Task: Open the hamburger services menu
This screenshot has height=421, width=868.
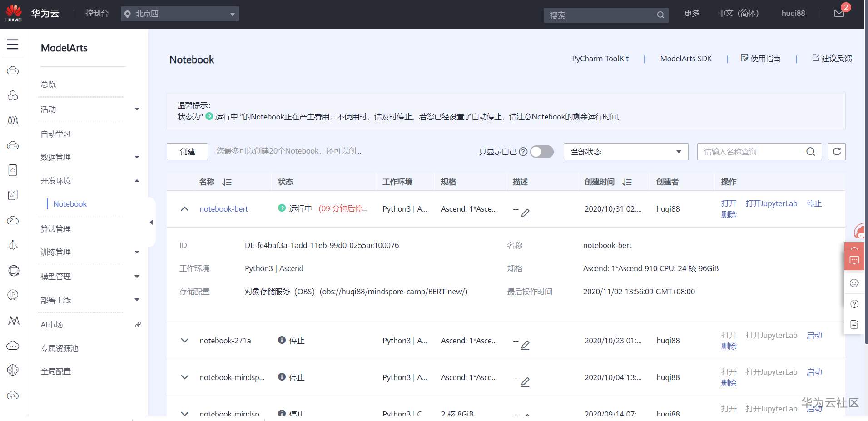Action: tap(12, 45)
